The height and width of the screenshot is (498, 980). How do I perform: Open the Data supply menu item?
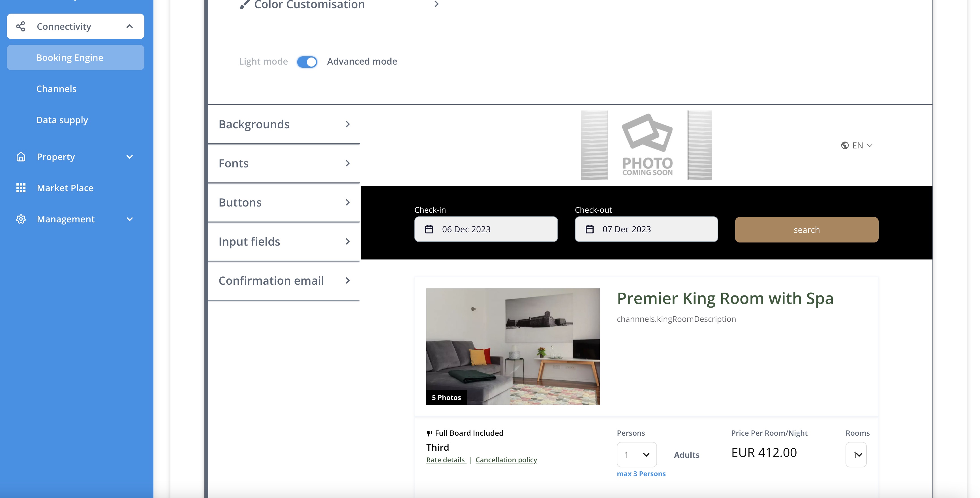[62, 120]
